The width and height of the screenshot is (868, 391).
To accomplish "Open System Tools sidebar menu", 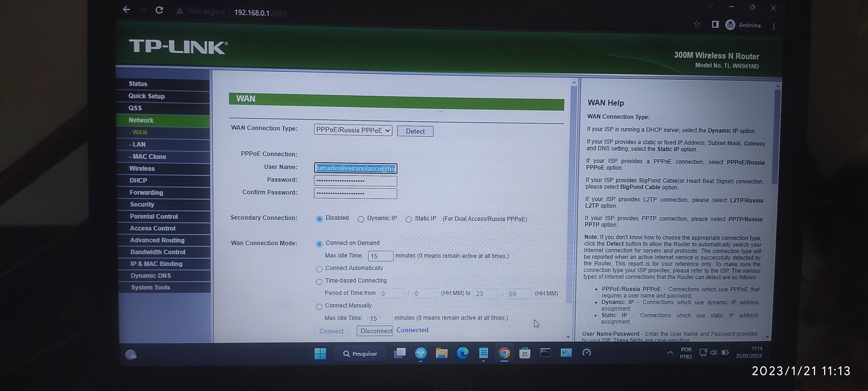I will tap(151, 287).
